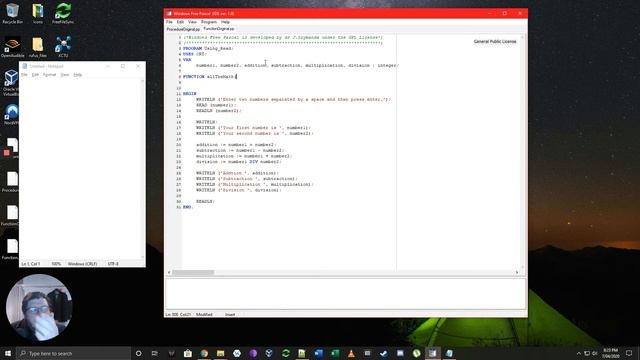Switch to Free Pascal IDE taskbar icon
Viewport: 640px width, 360px height.
click(433, 353)
